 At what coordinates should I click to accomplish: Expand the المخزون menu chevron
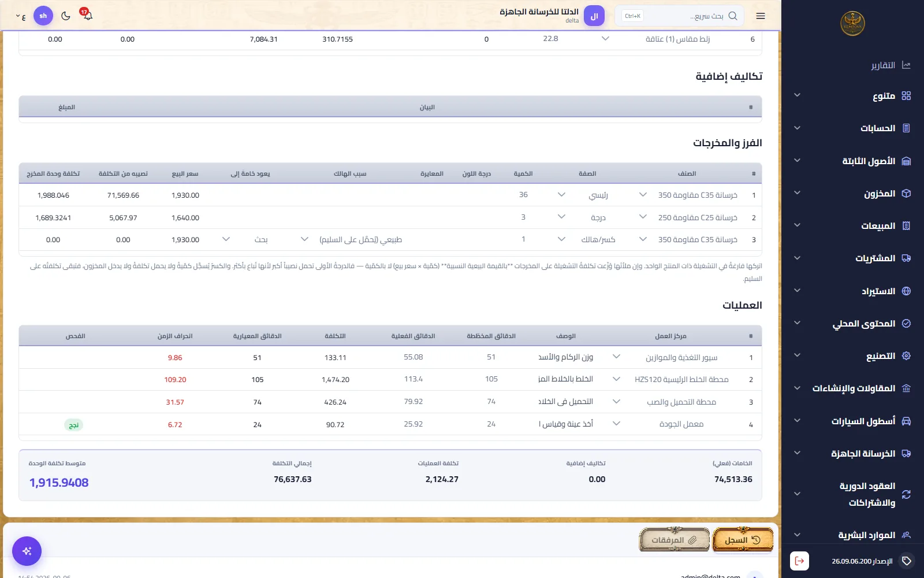(x=797, y=193)
